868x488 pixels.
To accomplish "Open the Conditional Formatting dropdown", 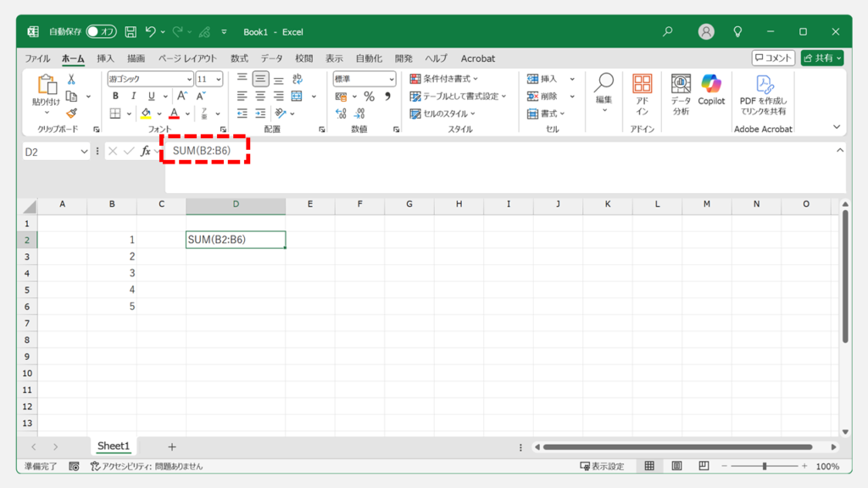I will tap(443, 79).
